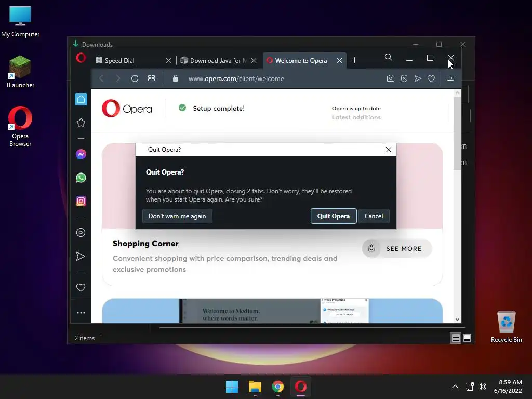Open Easy Setup menu icon
Screen dimensions: 532x399
450,78
